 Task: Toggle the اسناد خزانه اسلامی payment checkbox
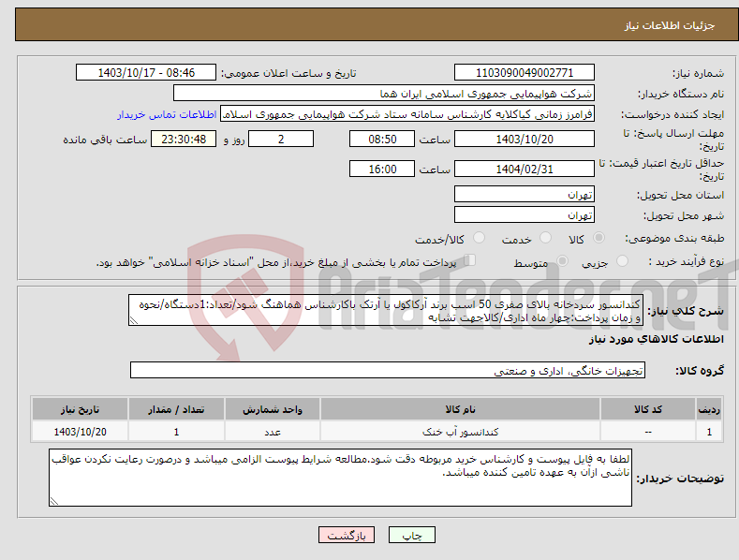tap(470, 260)
